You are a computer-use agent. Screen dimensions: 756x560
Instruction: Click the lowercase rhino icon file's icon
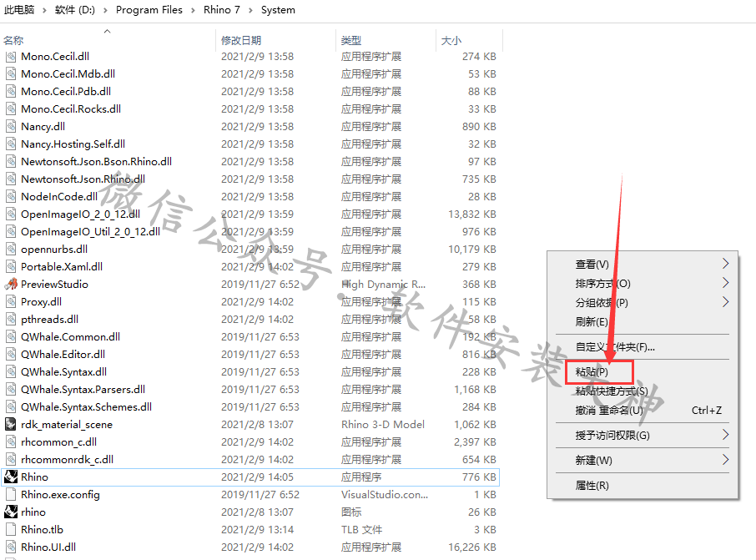(11, 512)
